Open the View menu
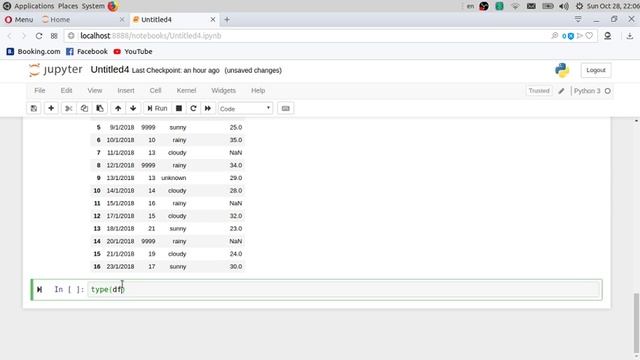The height and width of the screenshot is (360, 640). coord(95,91)
